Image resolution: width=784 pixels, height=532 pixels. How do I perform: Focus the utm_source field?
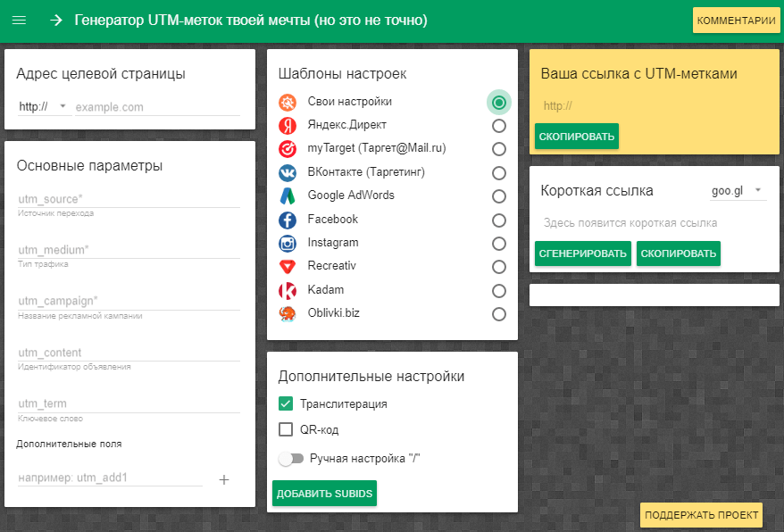coord(129,199)
